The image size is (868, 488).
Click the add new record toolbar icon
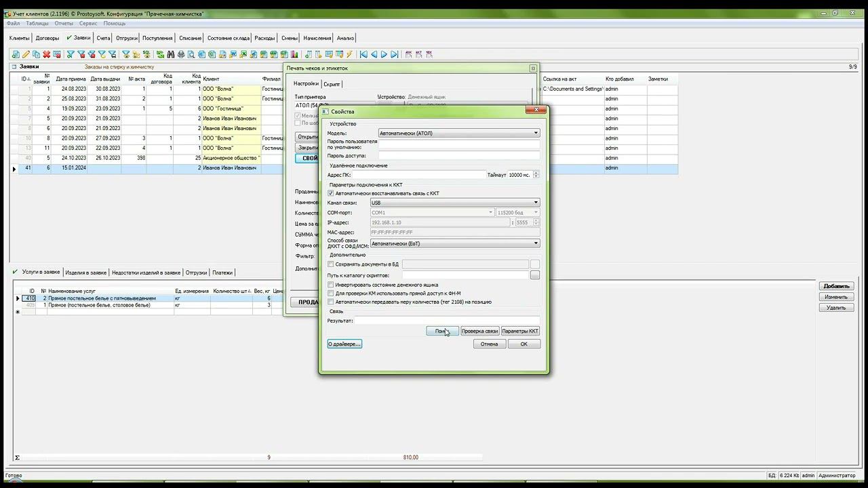click(16, 54)
